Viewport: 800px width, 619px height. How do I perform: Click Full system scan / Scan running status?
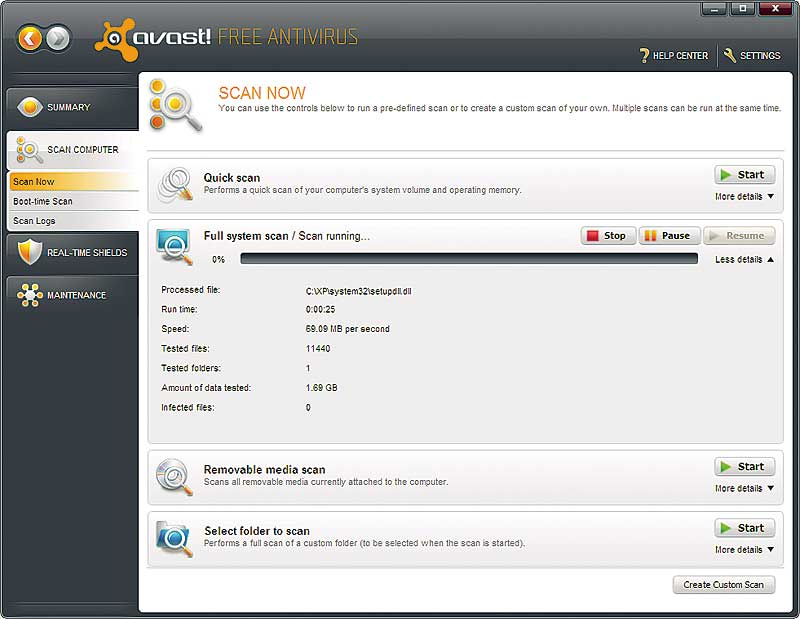tap(287, 236)
